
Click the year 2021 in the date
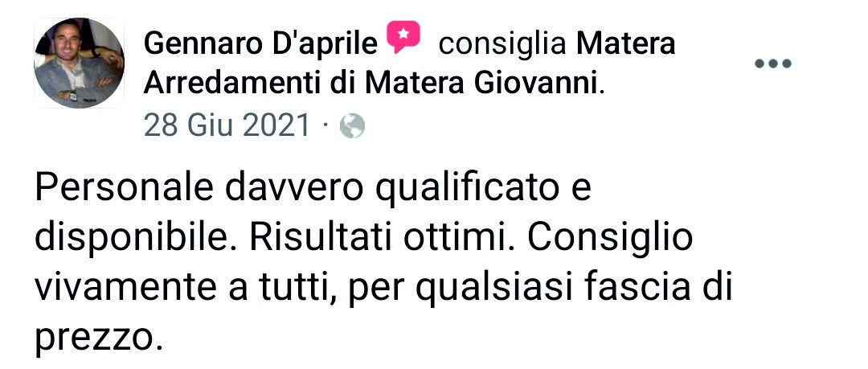[276, 125]
